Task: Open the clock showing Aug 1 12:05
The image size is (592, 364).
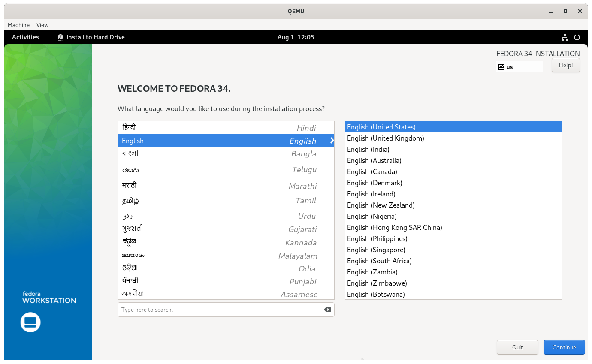Action: pyautogui.click(x=296, y=37)
